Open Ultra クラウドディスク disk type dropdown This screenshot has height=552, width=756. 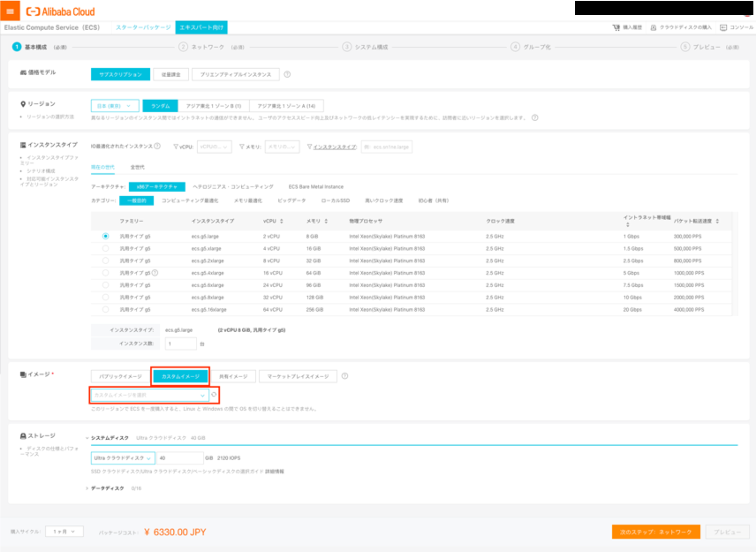click(x=123, y=458)
